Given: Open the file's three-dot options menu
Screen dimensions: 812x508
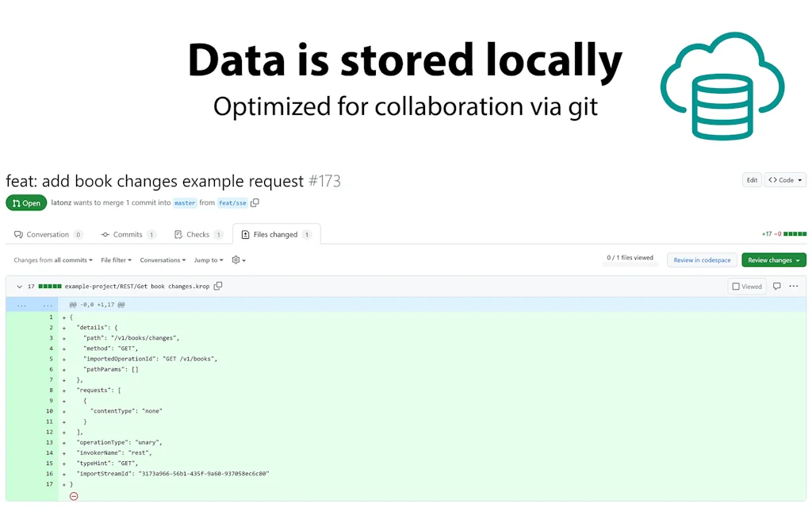Looking at the screenshot, I should [x=793, y=286].
